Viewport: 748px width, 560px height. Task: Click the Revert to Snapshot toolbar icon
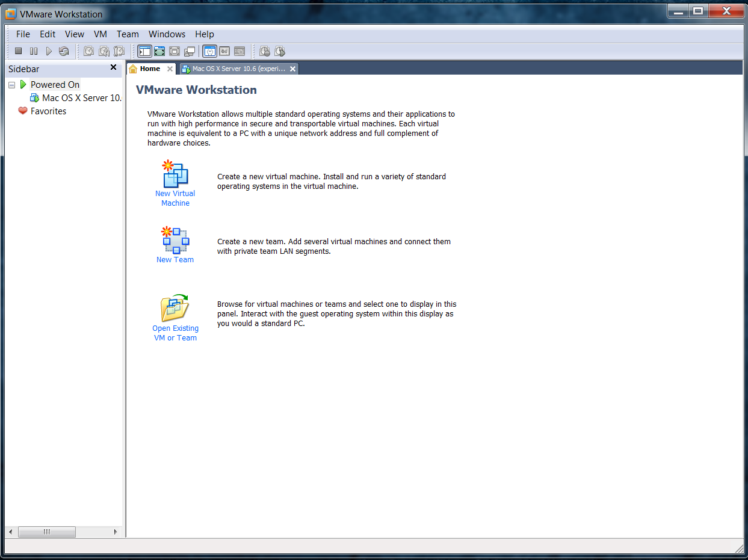pyautogui.click(x=104, y=51)
